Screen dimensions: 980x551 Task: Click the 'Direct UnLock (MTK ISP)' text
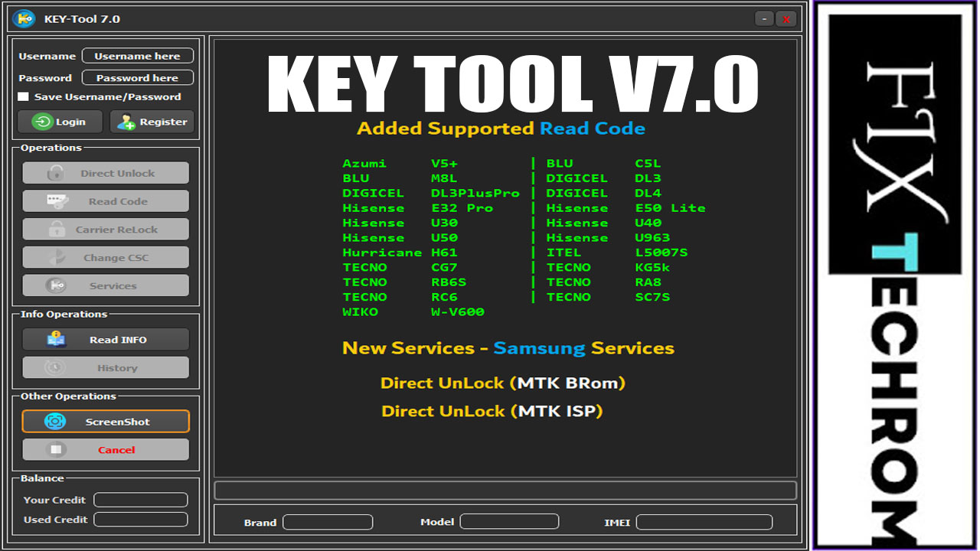(x=492, y=411)
